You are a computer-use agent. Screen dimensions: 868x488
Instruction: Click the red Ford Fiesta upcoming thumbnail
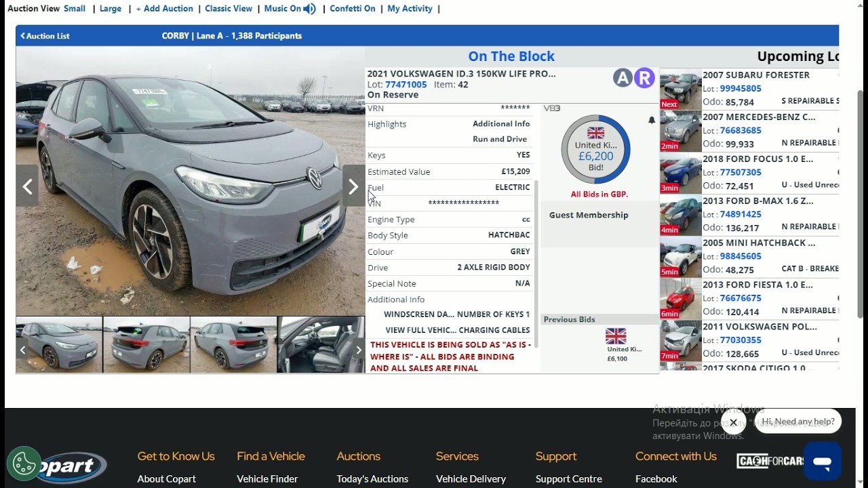pos(681,298)
